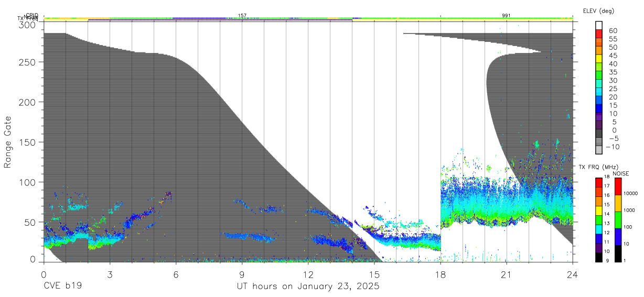644x297 pixels.
Task: Click the '100' range gate tick label
Action: tap(27, 182)
